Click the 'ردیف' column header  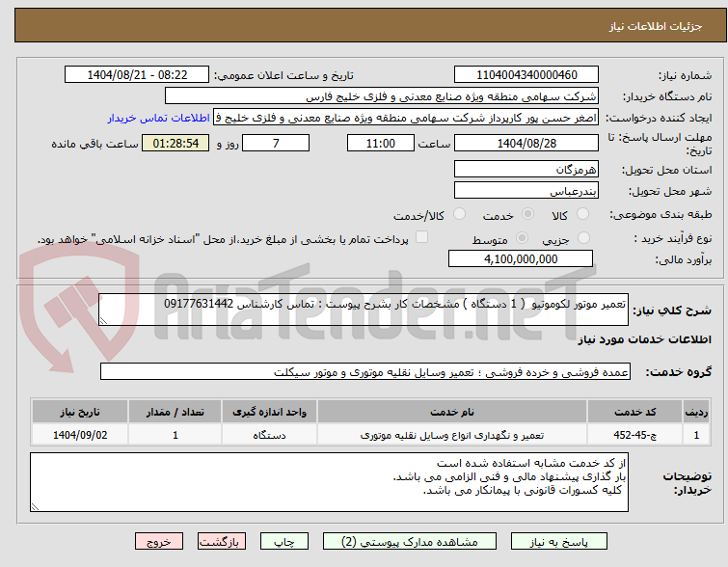(696, 412)
